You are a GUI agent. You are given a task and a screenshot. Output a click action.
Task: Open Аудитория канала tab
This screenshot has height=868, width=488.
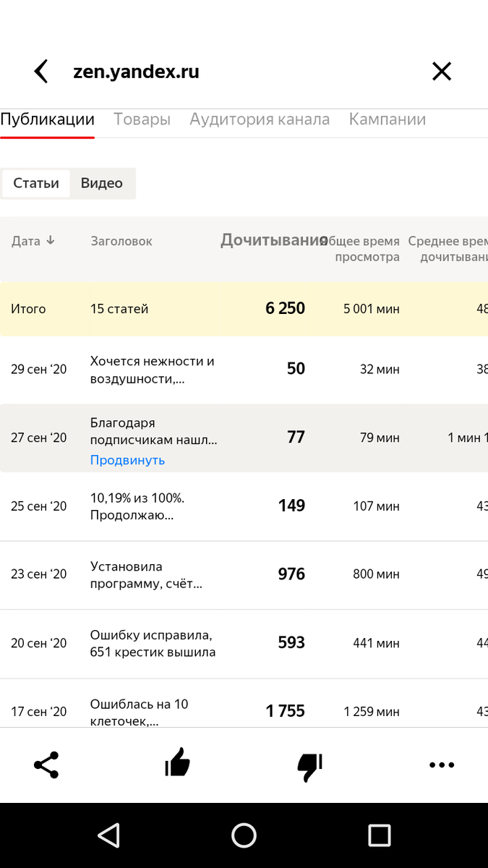coord(260,119)
